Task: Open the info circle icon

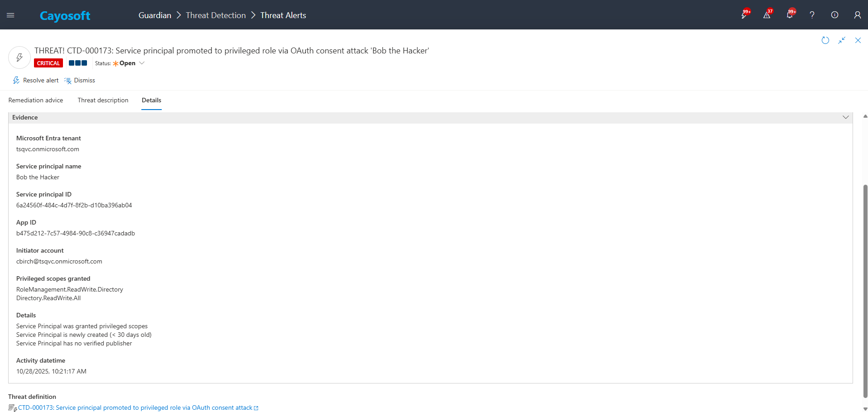Action: (834, 15)
